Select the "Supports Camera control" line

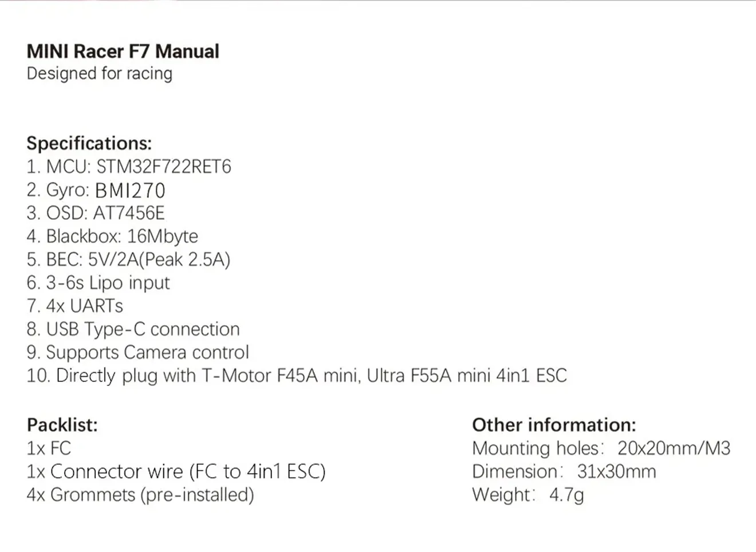click(137, 352)
